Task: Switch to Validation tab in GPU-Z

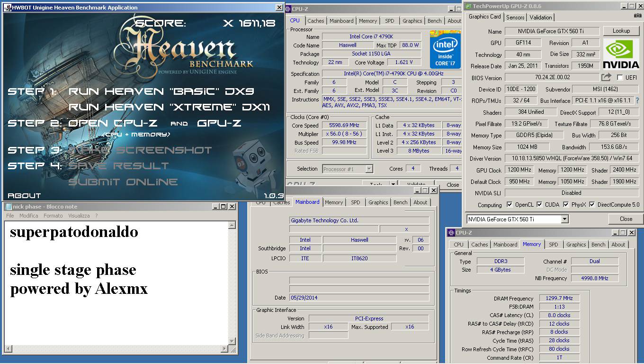Action: click(540, 17)
